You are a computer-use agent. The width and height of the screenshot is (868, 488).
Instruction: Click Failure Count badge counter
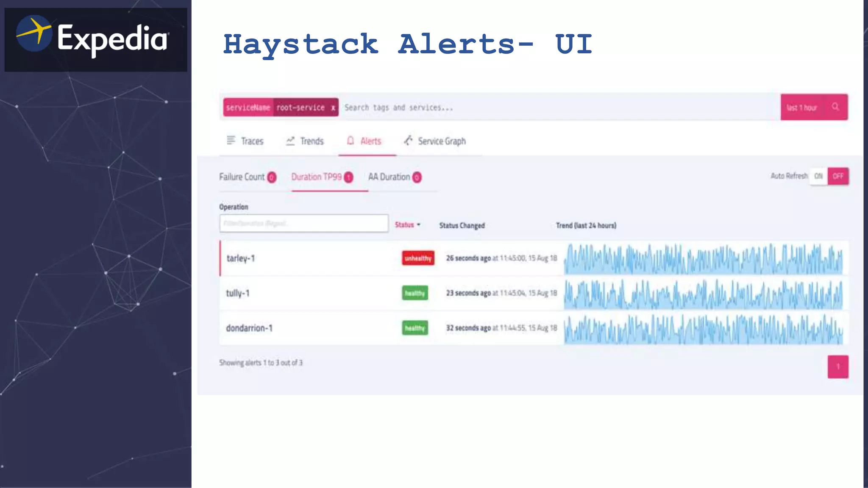[272, 177]
